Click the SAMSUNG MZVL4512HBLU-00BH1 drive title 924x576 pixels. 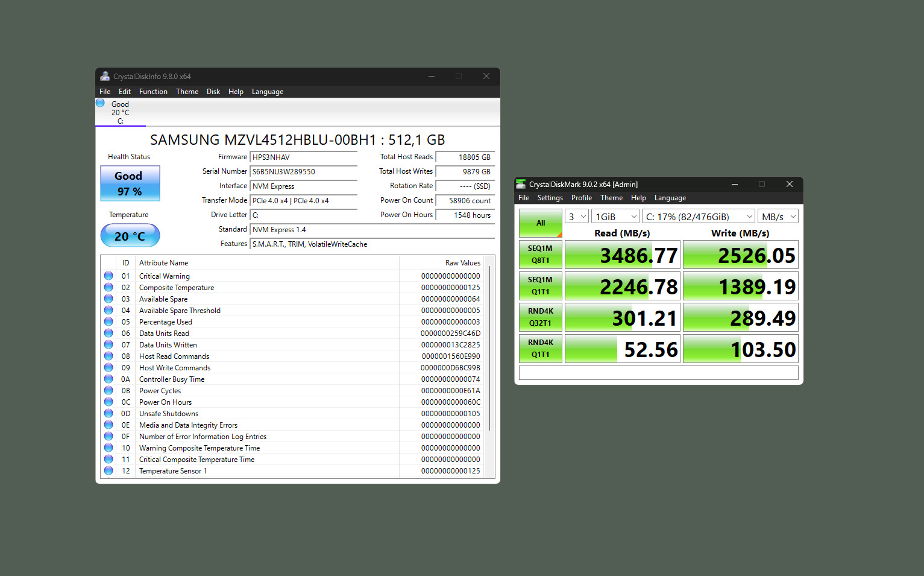[298, 140]
